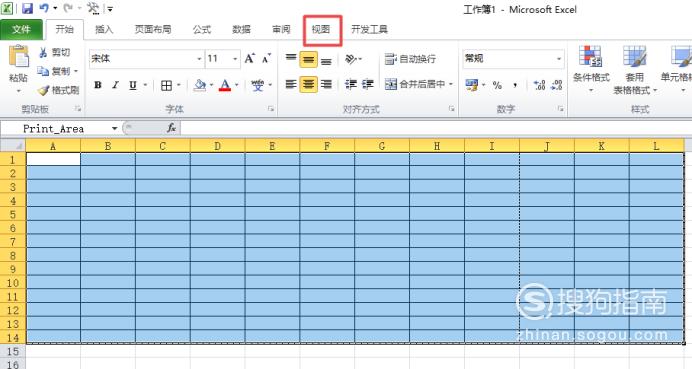Image resolution: width=692 pixels, height=369 pixels.
Task: Open the 套用表格格式 table format gallery
Action: 635,70
